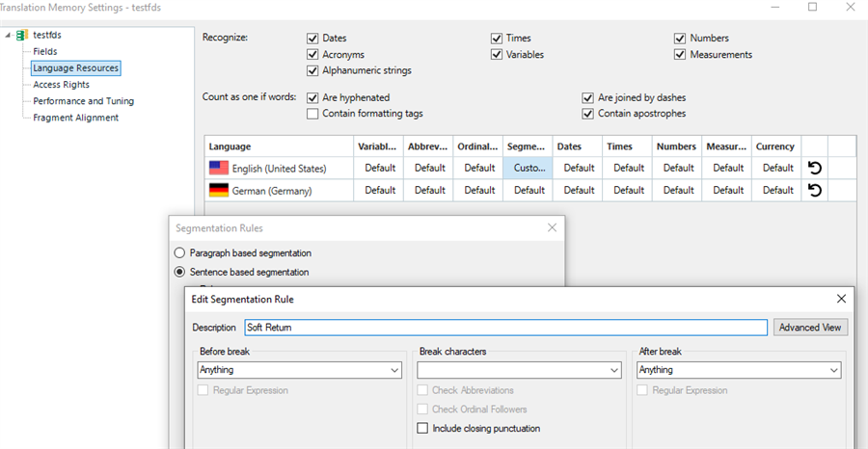Click the United States flag icon
The width and height of the screenshot is (868, 449).
[x=219, y=169]
